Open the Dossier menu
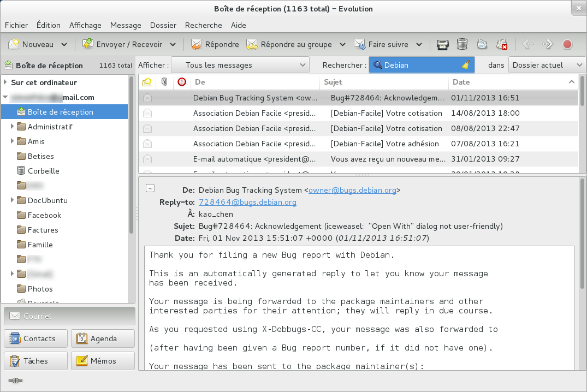587x392 pixels. (x=163, y=25)
